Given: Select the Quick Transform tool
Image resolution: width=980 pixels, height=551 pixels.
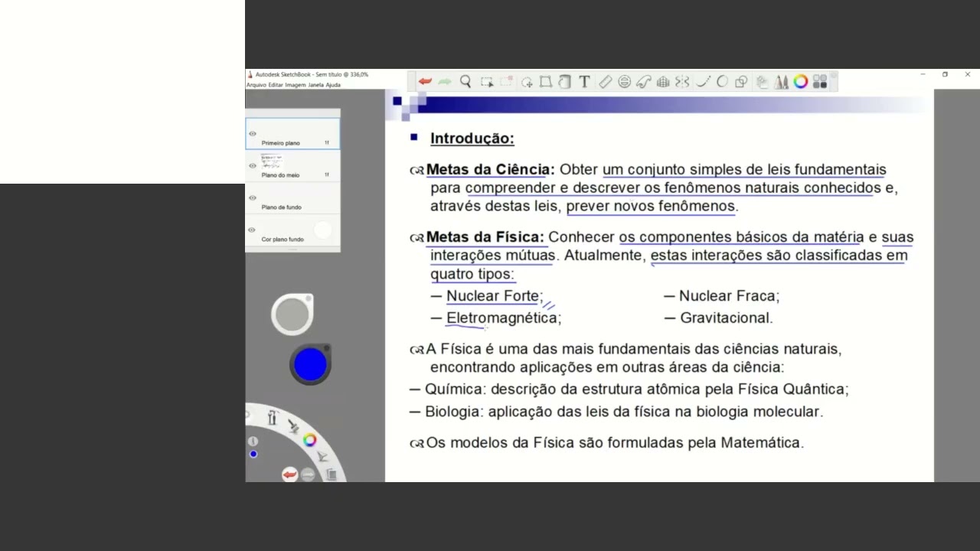Looking at the screenshot, I should pyautogui.click(x=527, y=82).
